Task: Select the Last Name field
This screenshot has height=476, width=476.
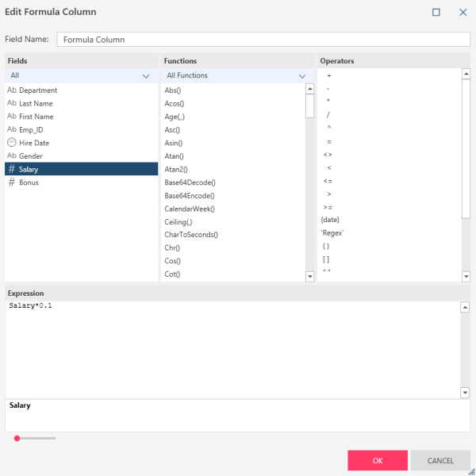Action: click(x=36, y=103)
